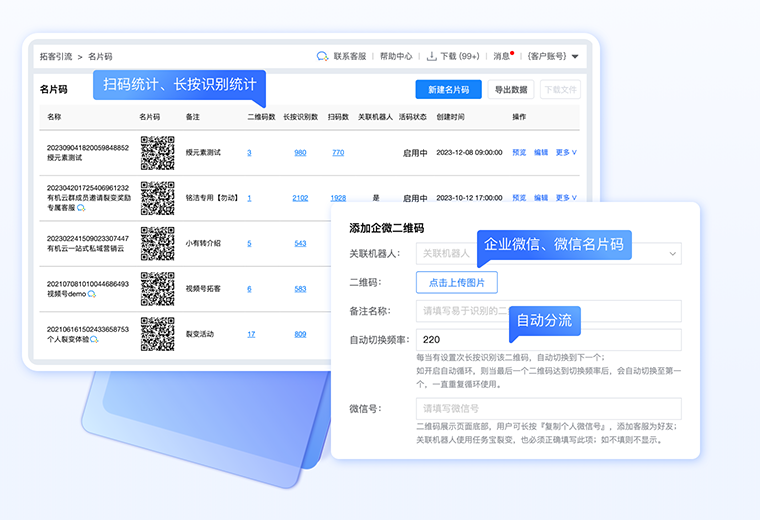
Task: Click the 联系客服 chat bubble icon
Action: [x=322, y=57]
